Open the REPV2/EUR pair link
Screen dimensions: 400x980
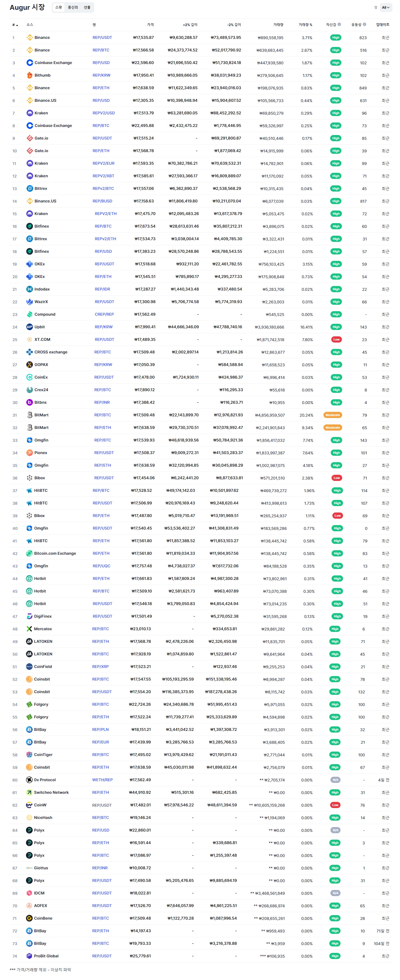103,163
